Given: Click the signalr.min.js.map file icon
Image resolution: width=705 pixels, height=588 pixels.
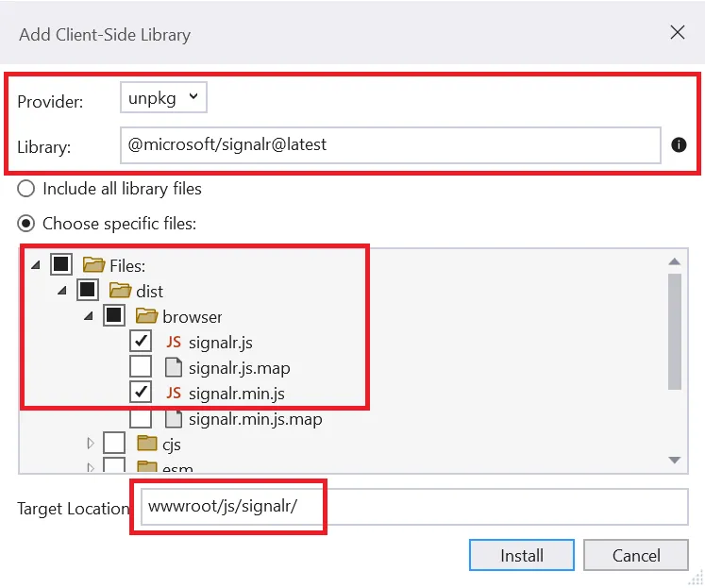Looking at the screenshot, I should pyautogui.click(x=174, y=418).
